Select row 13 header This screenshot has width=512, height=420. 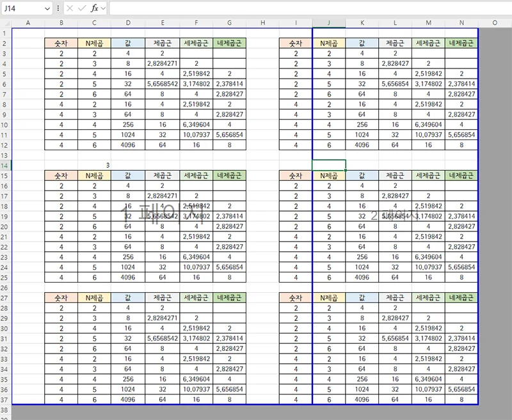pyautogui.click(x=6, y=155)
